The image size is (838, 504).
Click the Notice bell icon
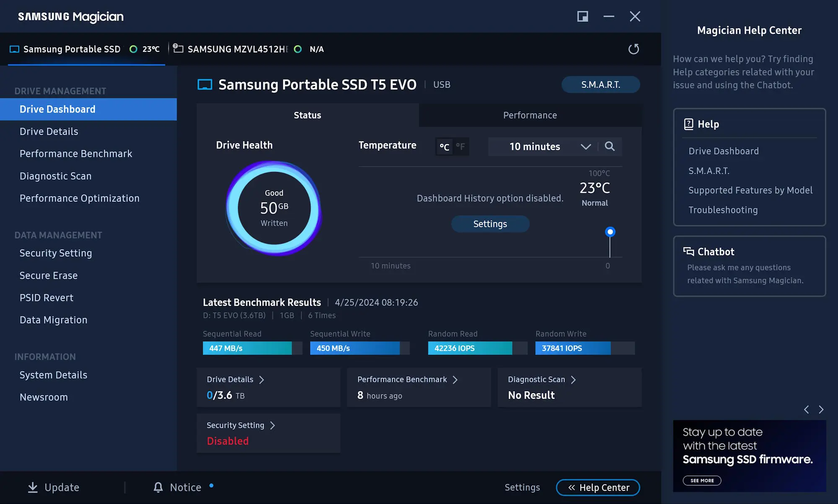[158, 487]
